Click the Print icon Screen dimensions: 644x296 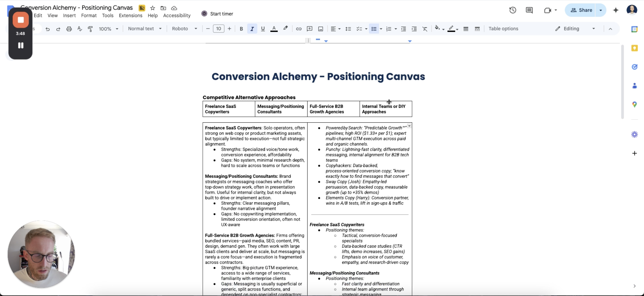69,29
